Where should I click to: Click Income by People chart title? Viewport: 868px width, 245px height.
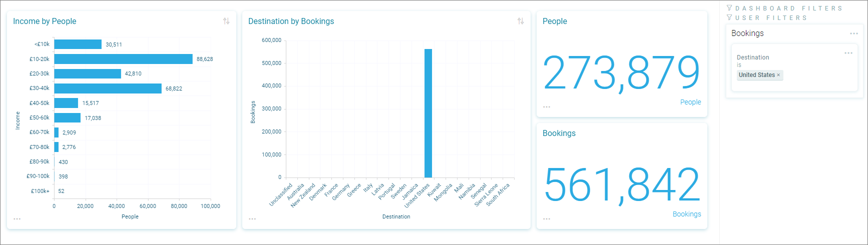coord(45,21)
